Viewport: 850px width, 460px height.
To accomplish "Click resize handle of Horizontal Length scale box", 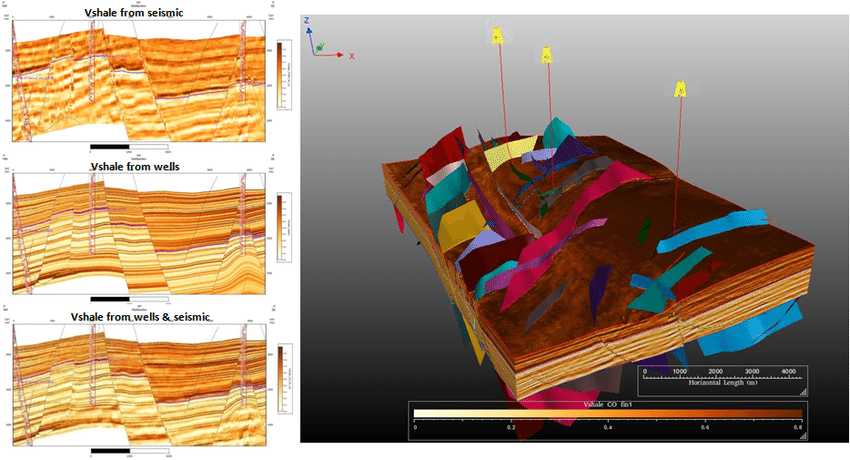I will point(806,395).
